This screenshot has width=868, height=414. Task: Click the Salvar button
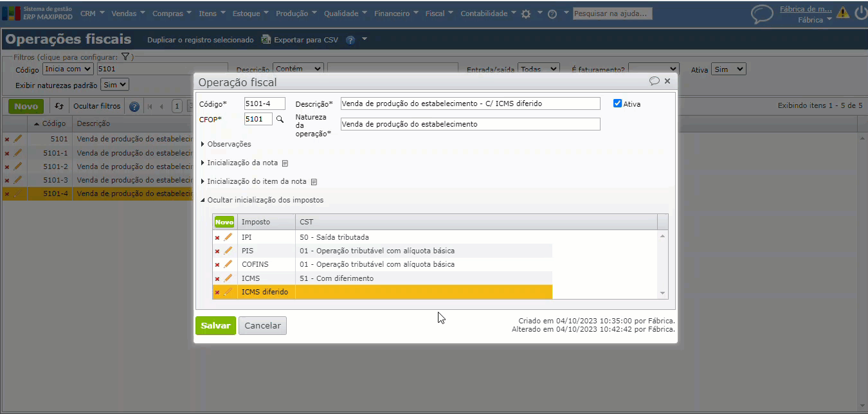pos(215,326)
